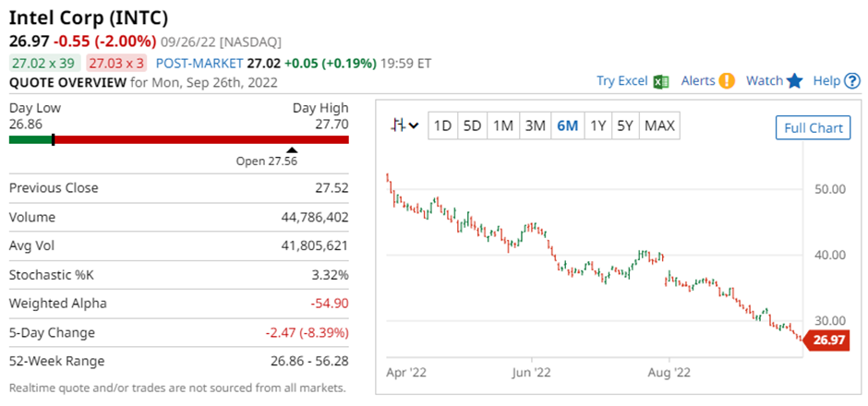
Task: Click the green bid 27.02 x 39 box
Action: pyautogui.click(x=42, y=63)
